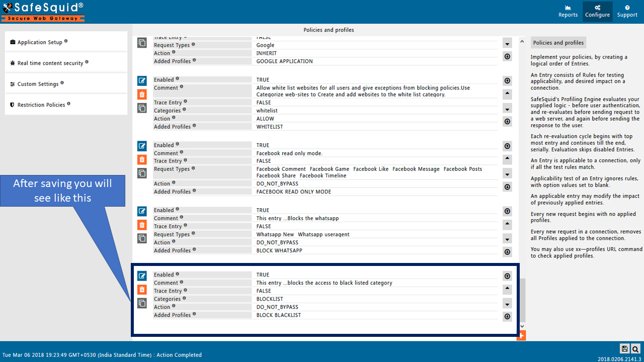Move BLOCK WHATSAPP entry to top
644x362 pixels.
[x=507, y=211]
